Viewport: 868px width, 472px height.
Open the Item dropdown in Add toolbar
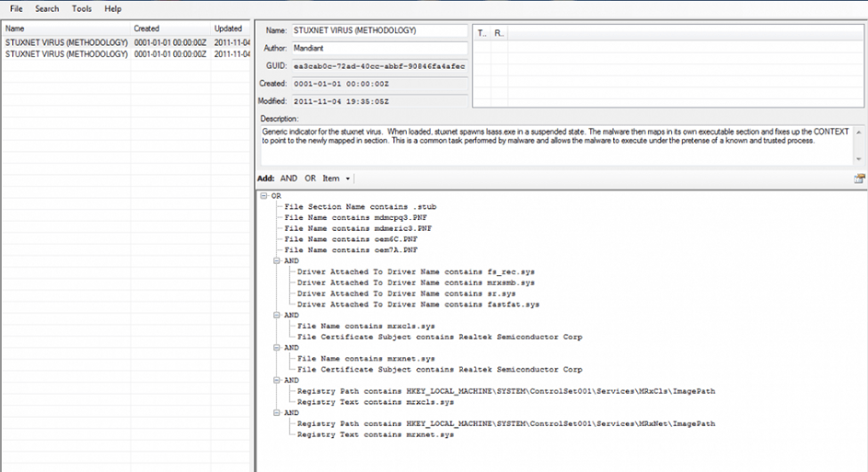336,178
